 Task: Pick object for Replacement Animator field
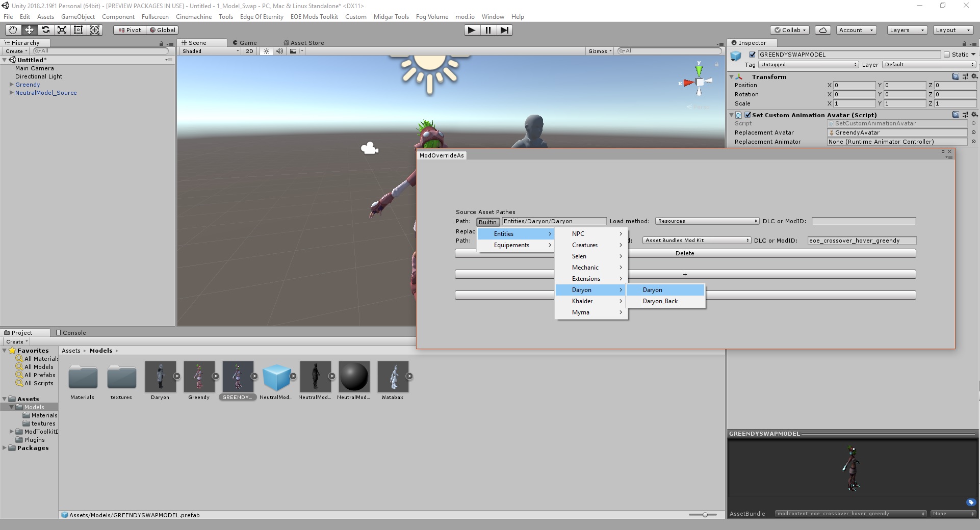[973, 142]
